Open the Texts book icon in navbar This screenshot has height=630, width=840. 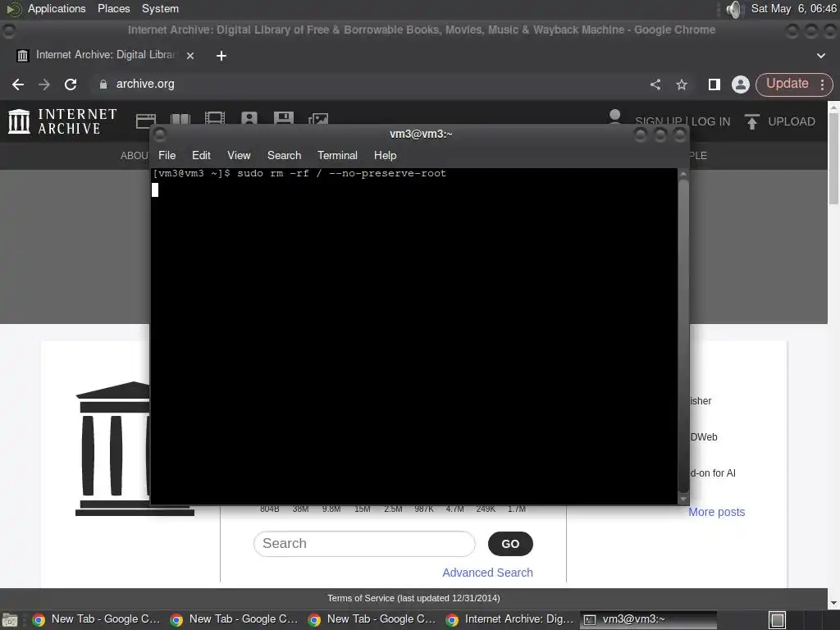tap(180, 120)
